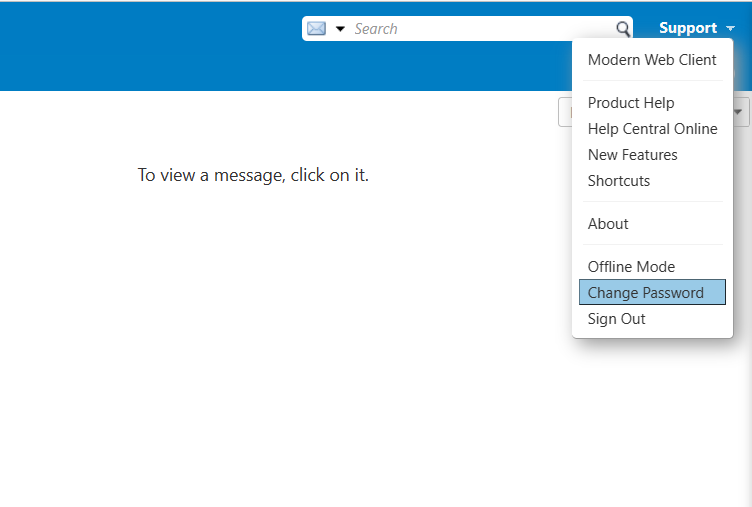
Task: View Shortcuts from the Support menu
Action: 619,181
